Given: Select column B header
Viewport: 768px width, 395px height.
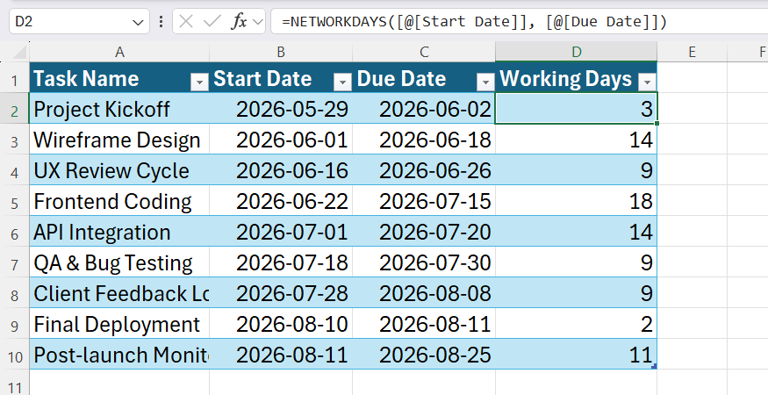Looking at the screenshot, I should 281,52.
